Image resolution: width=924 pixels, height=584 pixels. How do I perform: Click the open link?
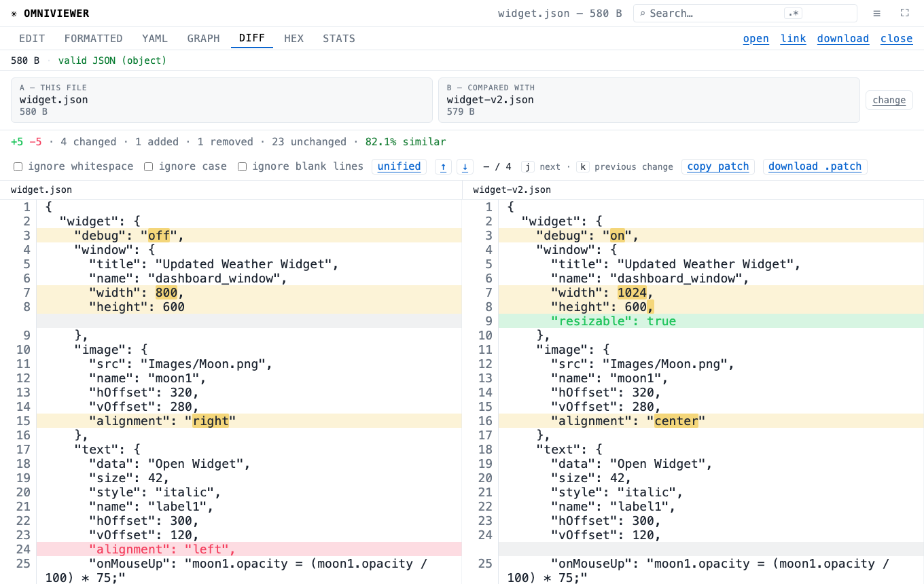(x=756, y=39)
